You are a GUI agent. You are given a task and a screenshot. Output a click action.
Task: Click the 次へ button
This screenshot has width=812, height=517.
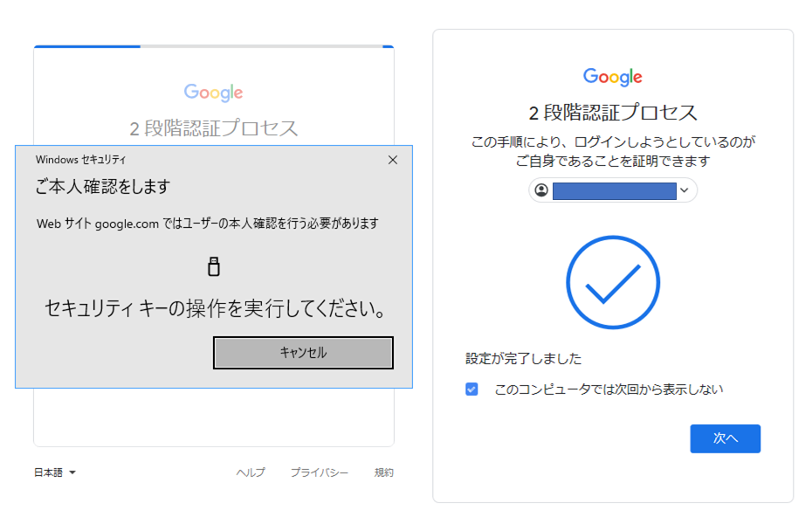pos(725,438)
